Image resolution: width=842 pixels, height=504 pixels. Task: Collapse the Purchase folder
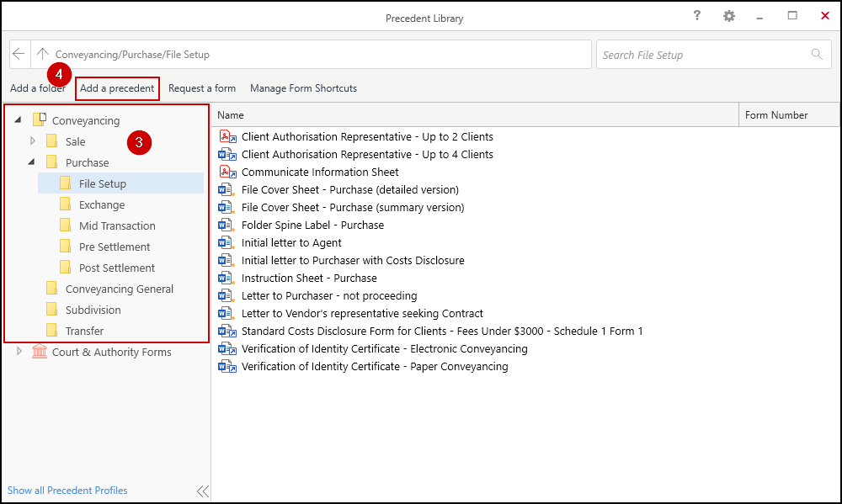click(x=32, y=162)
